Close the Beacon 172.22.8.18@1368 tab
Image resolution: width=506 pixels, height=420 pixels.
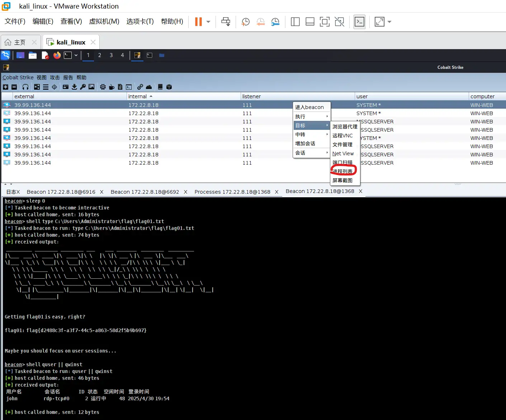[x=360, y=191]
